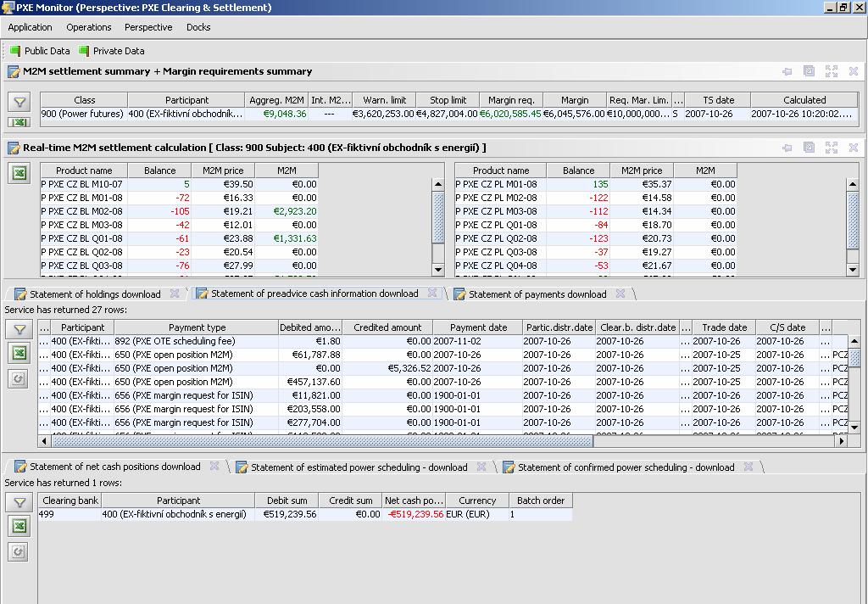
Task: Click preadvice table horizontal scrollbar thumb
Action: [x=322, y=441]
